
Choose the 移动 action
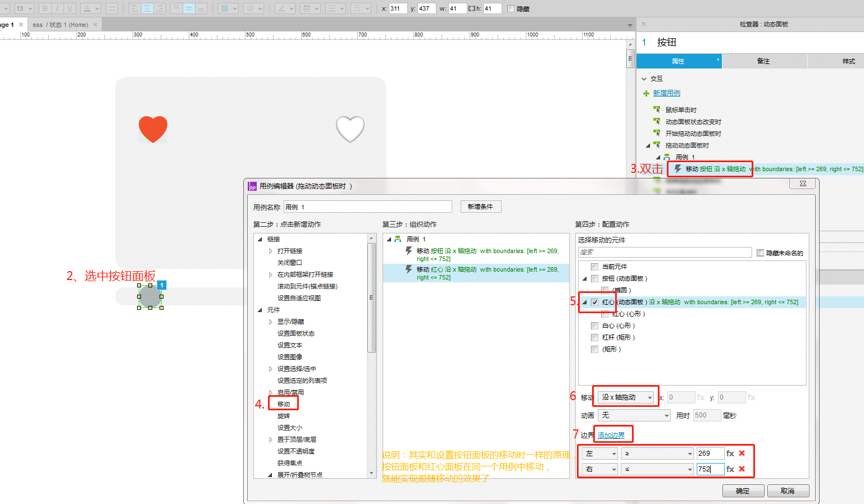(x=284, y=404)
